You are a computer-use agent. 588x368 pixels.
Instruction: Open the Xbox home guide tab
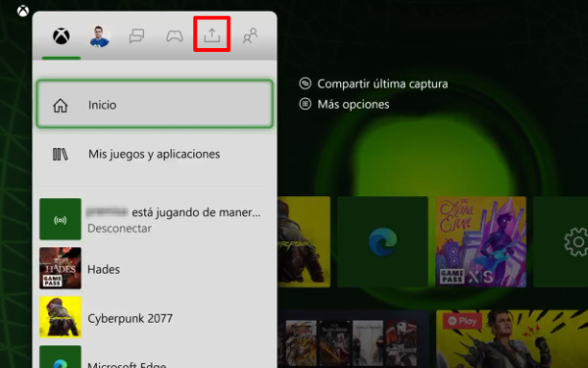pos(61,36)
